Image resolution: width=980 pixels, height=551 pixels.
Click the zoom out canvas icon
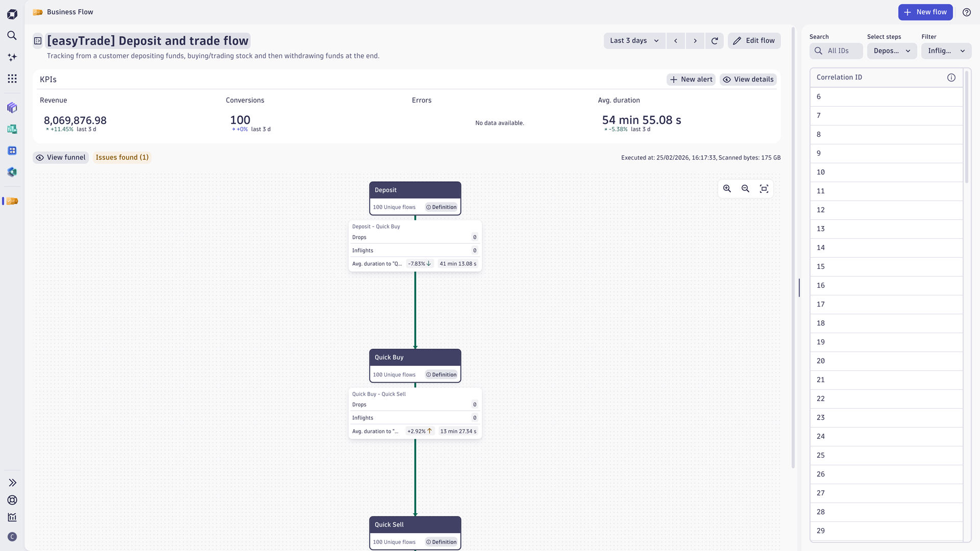point(745,189)
